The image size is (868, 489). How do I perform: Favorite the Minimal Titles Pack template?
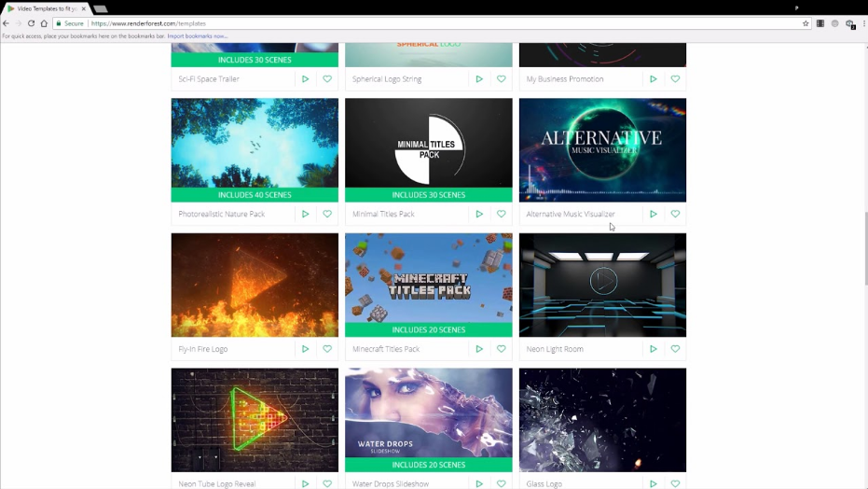(501, 214)
